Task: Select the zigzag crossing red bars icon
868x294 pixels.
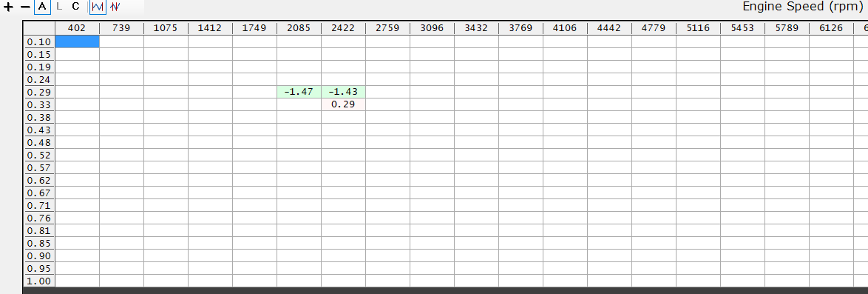Action: 115,7
